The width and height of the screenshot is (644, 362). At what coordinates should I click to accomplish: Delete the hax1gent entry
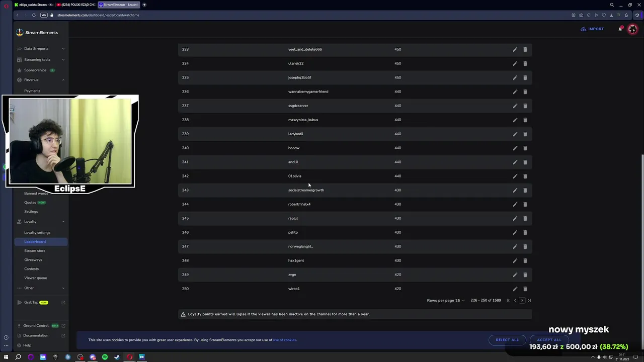coord(525,260)
